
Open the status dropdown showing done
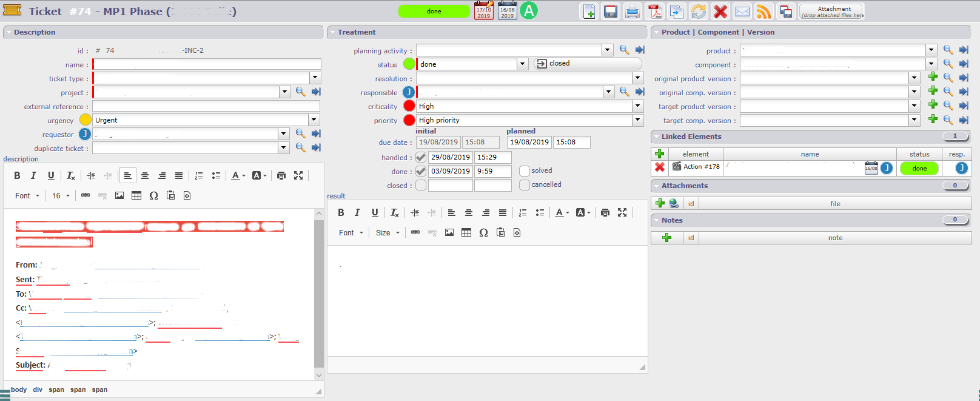point(522,64)
